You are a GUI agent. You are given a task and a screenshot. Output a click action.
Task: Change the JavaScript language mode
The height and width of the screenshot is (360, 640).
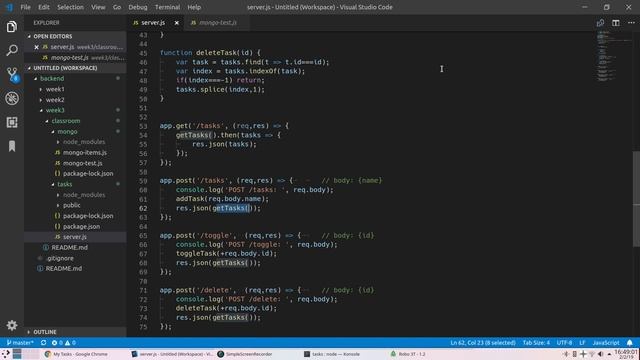[606, 343]
